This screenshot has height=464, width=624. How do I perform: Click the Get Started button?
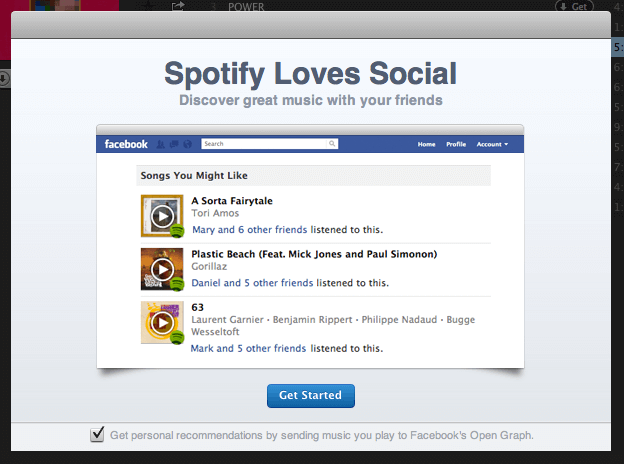[x=310, y=396]
